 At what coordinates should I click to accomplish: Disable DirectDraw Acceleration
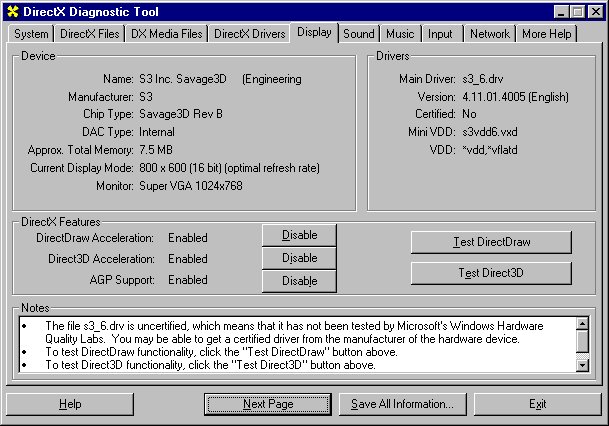pyautogui.click(x=299, y=235)
